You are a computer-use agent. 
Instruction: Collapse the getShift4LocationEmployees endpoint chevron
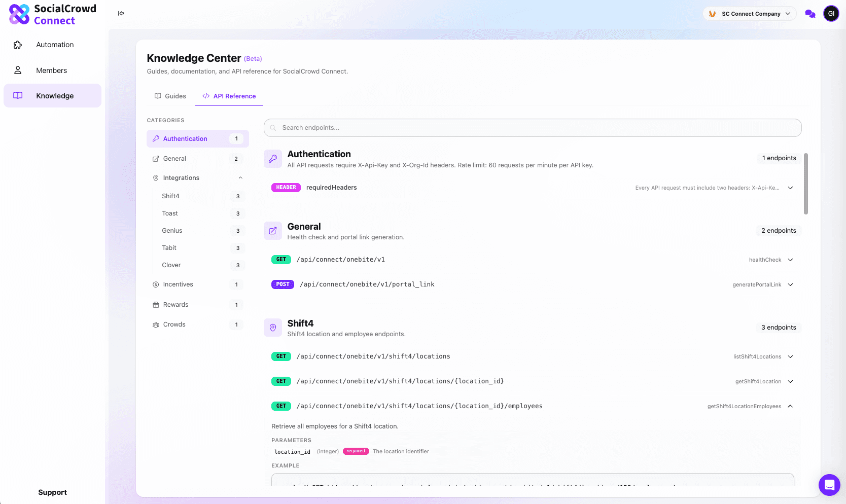(790, 406)
